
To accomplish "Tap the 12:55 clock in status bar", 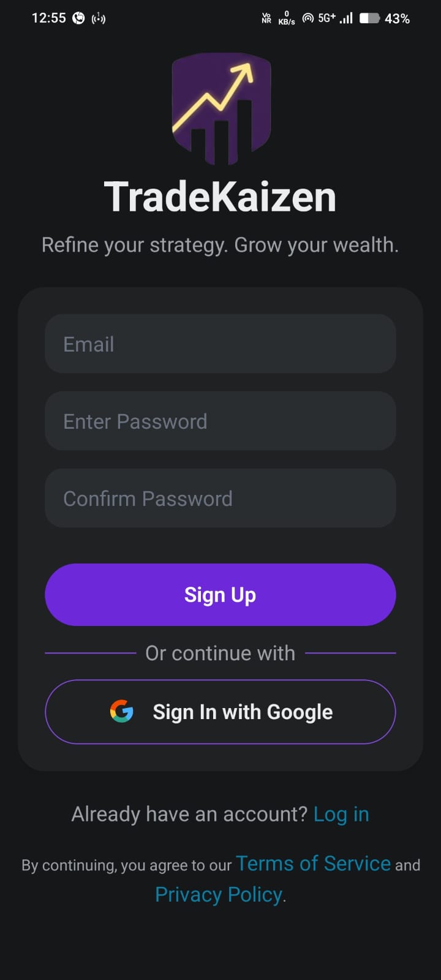I will (48, 18).
